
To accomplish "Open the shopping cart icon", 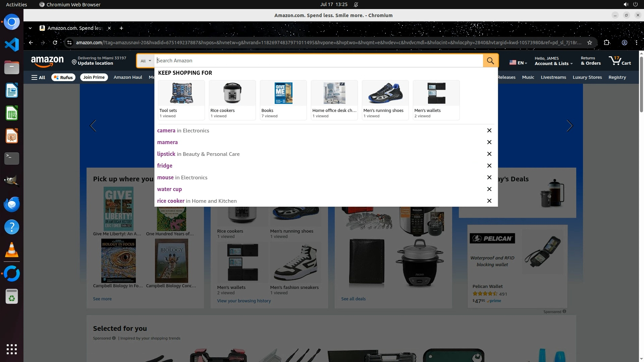I will coord(619,61).
